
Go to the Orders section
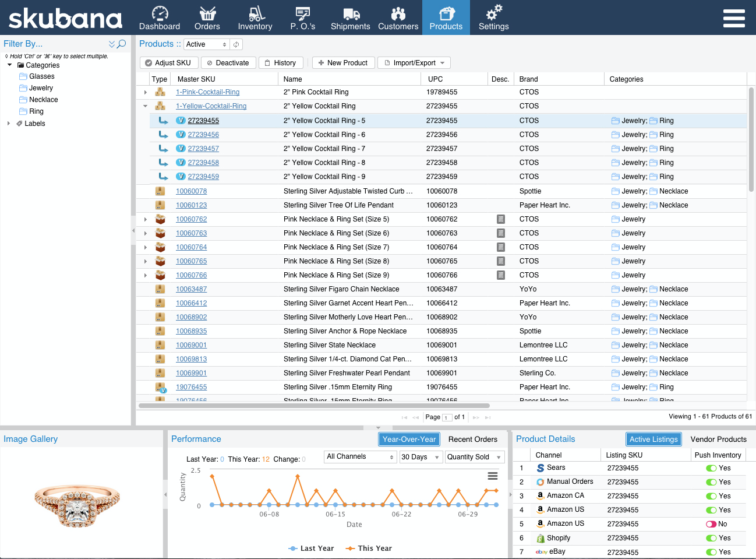click(x=207, y=17)
